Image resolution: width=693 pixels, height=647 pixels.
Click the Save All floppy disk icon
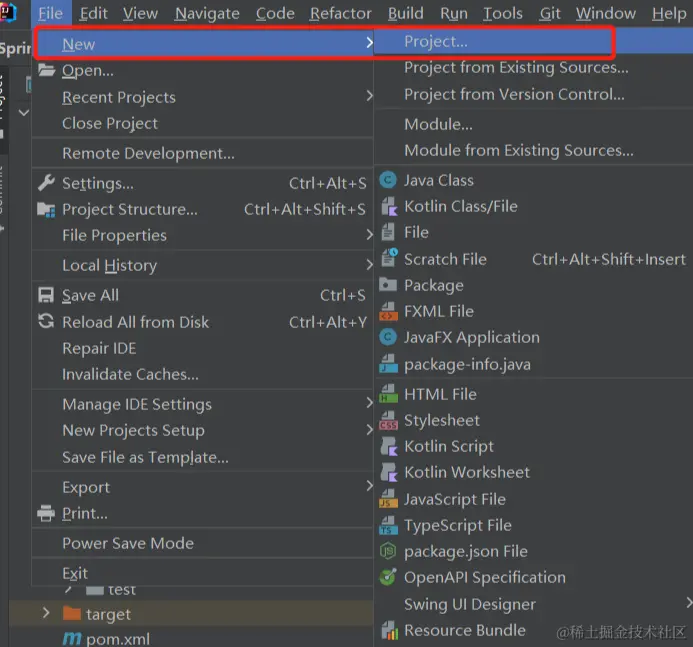coord(46,295)
